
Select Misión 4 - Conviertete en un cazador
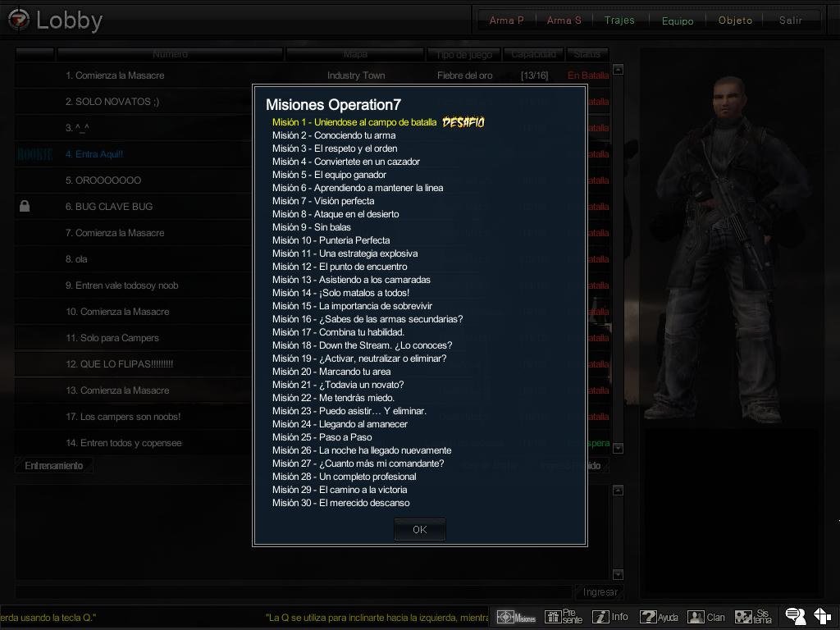point(345,162)
